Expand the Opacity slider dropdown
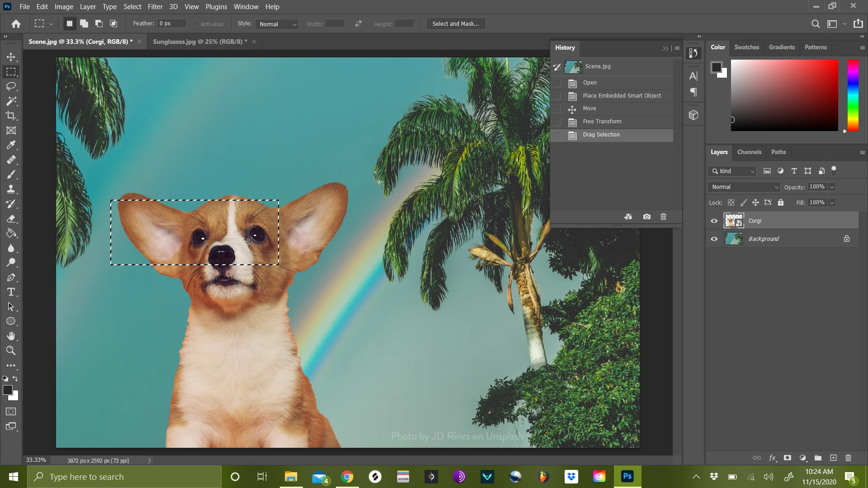868x488 pixels. point(832,187)
